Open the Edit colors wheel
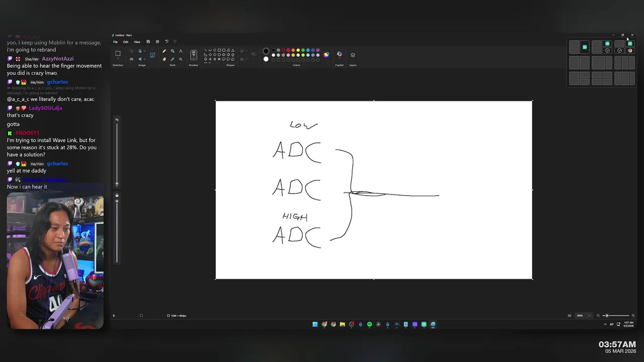 click(326, 55)
